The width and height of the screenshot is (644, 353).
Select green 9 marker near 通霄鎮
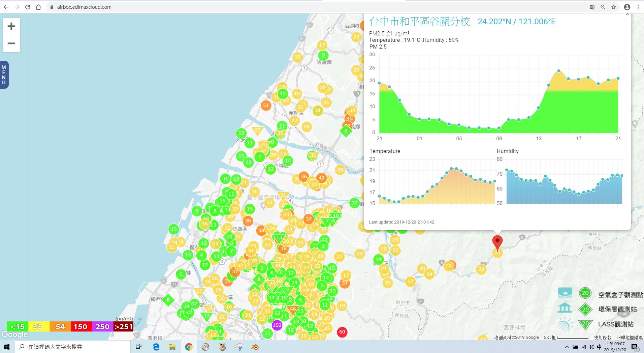click(x=323, y=55)
